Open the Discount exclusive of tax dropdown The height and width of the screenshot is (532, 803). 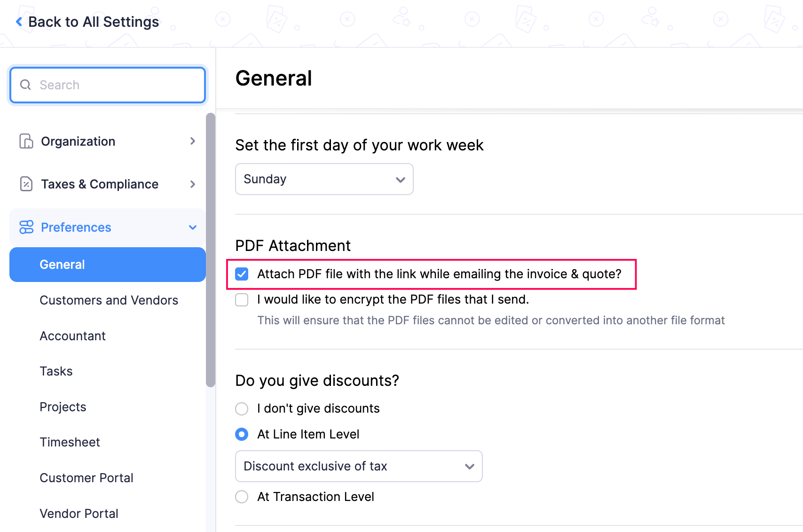tap(359, 466)
